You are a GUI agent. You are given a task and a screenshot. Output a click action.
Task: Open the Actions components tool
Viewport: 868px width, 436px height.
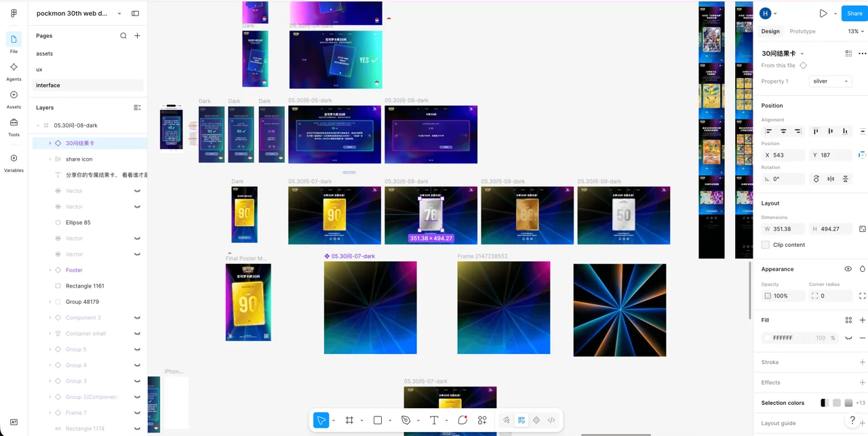[482, 420]
